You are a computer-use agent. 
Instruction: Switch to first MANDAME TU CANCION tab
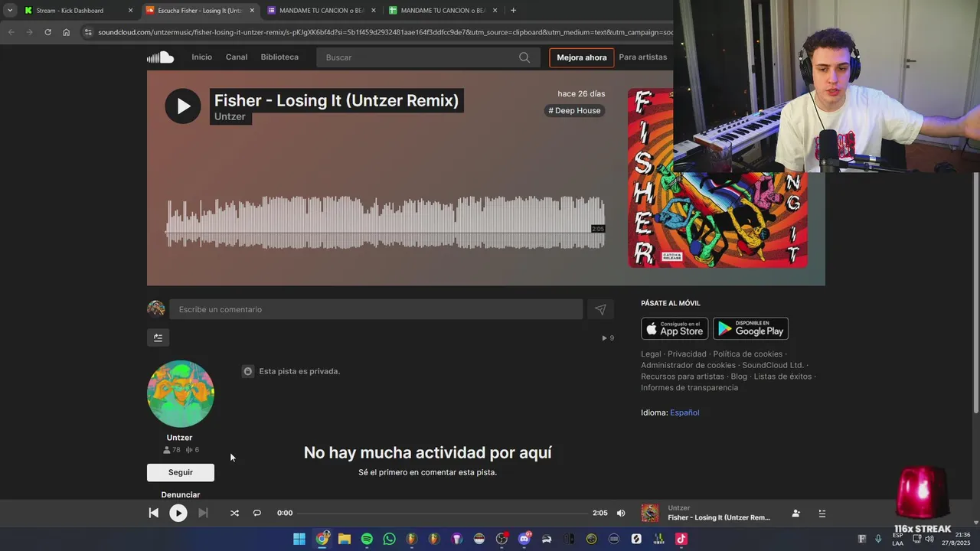click(x=322, y=11)
